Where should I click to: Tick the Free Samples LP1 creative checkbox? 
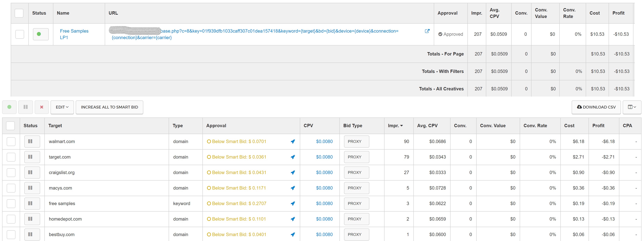20,34
